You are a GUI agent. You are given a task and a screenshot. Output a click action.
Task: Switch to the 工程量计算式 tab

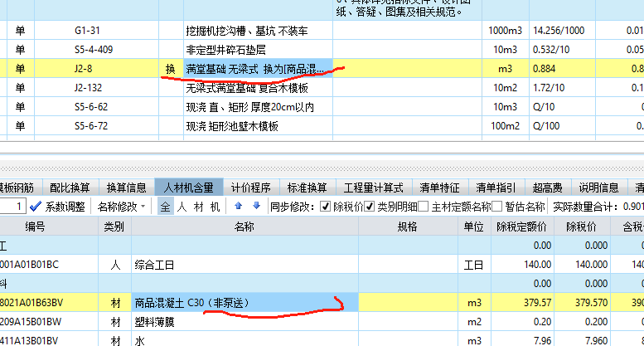[x=374, y=188]
